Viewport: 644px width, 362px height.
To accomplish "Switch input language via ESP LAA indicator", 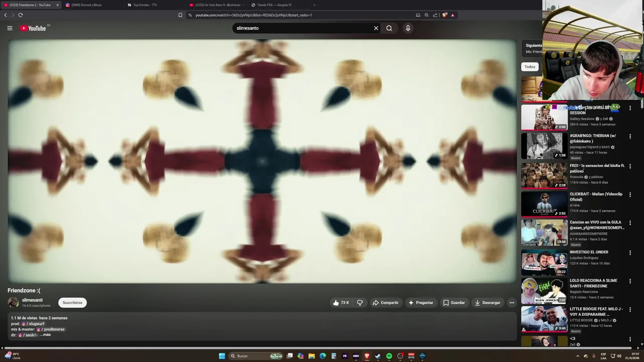I will pyautogui.click(x=604, y=356).
